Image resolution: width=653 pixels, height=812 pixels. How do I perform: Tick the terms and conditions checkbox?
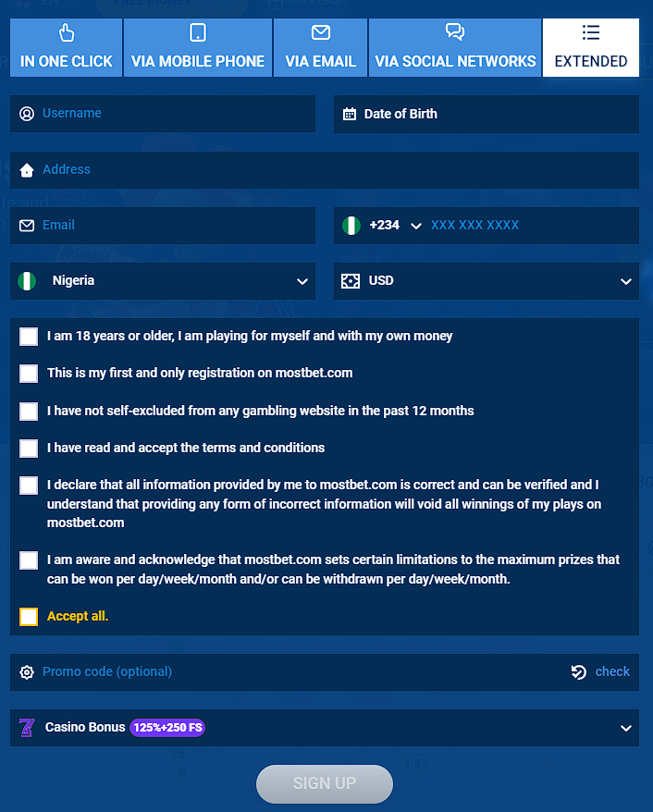[29, 449]
